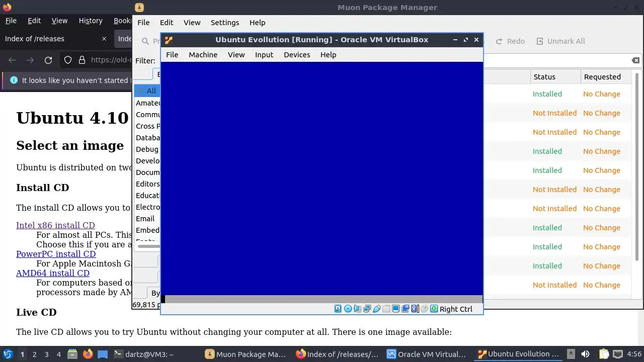Open Firefox's View menu
Viewport: 644px width, 362px height.
[59, 21]
